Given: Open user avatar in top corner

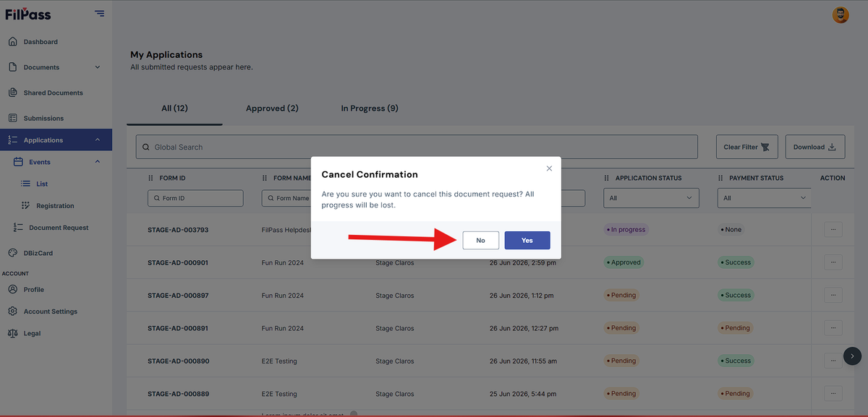Looking at the screenshot, I should [841, 14].
